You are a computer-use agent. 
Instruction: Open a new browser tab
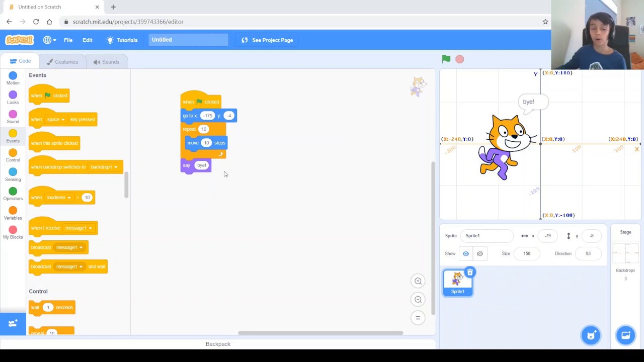click(x=113, y=7)
